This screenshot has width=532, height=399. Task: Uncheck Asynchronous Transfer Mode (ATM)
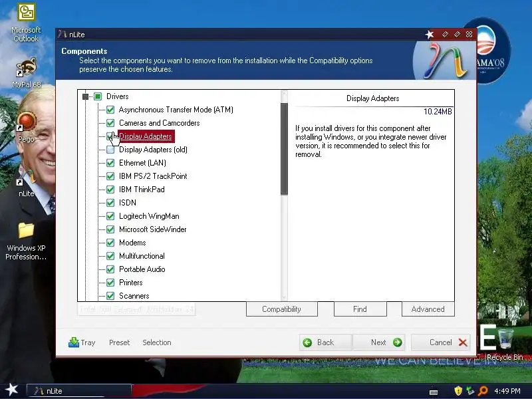pos(110,110)
